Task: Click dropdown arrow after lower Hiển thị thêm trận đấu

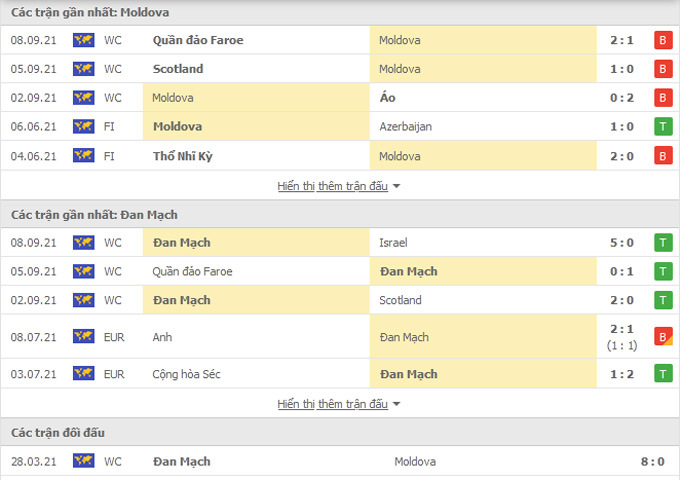Action: click(396, 404)
